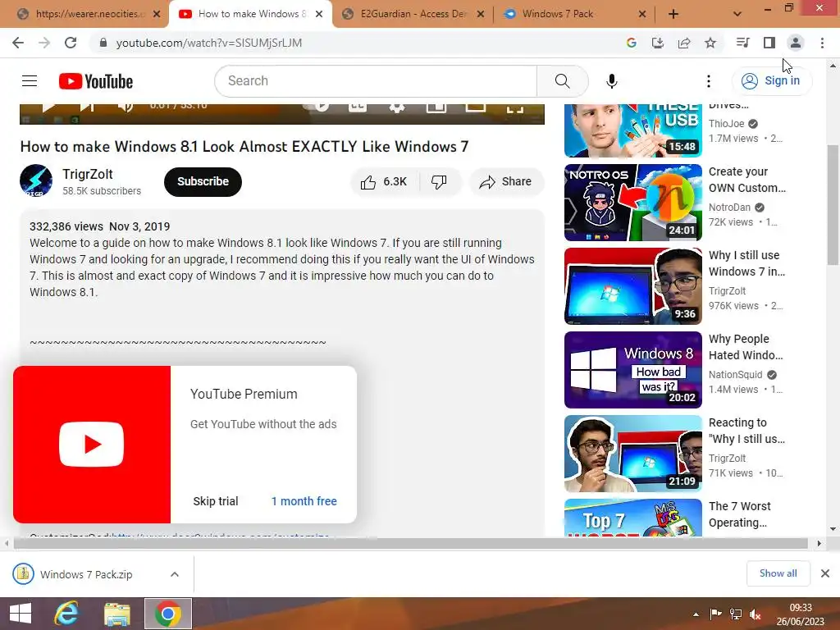Open TrigrZolt channel avatar
840x630 pixels.
tap(36, 181)
